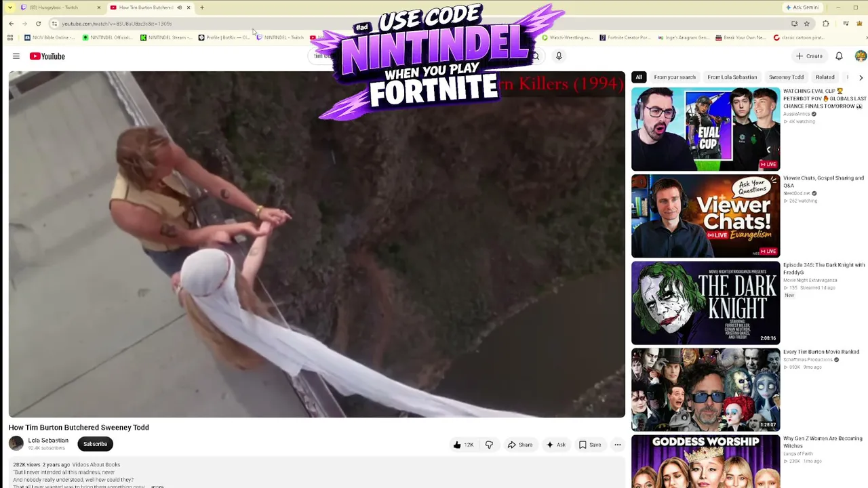Open NKJV Bible Online bookmark
Viewport: 868px width, 488px height.
point(49,37)
